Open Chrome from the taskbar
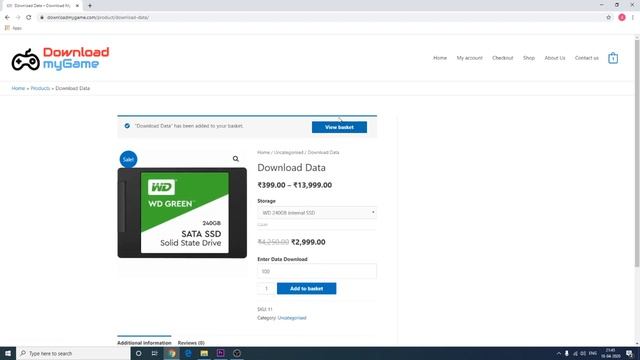This screenshot has height=360, width=640. pos(171,353)
